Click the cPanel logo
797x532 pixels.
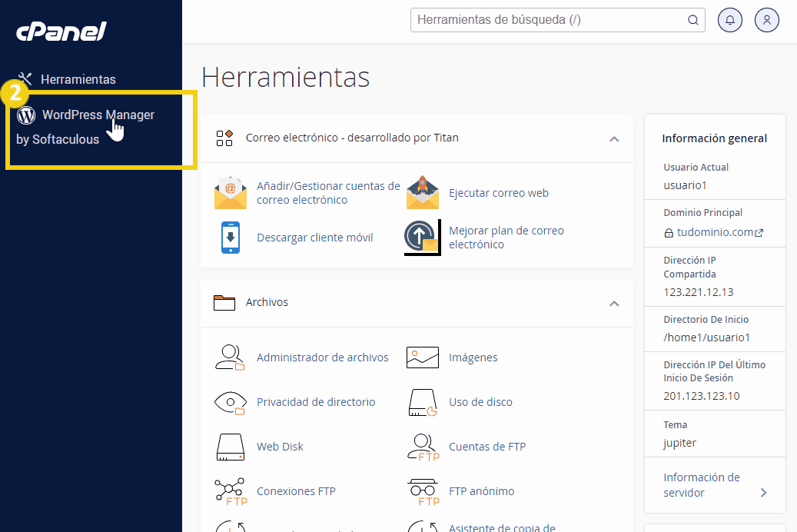pyautogui.click(x=61, y=32)
